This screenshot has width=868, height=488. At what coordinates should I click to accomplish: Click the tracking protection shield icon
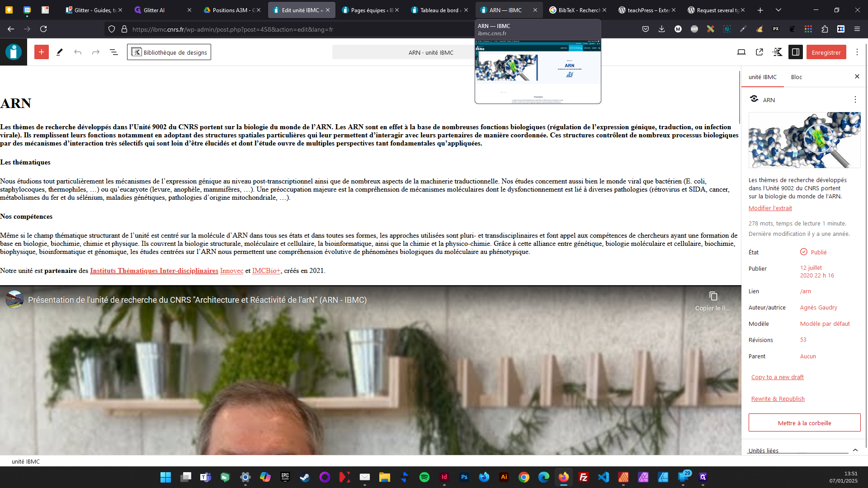pos(112,29)
